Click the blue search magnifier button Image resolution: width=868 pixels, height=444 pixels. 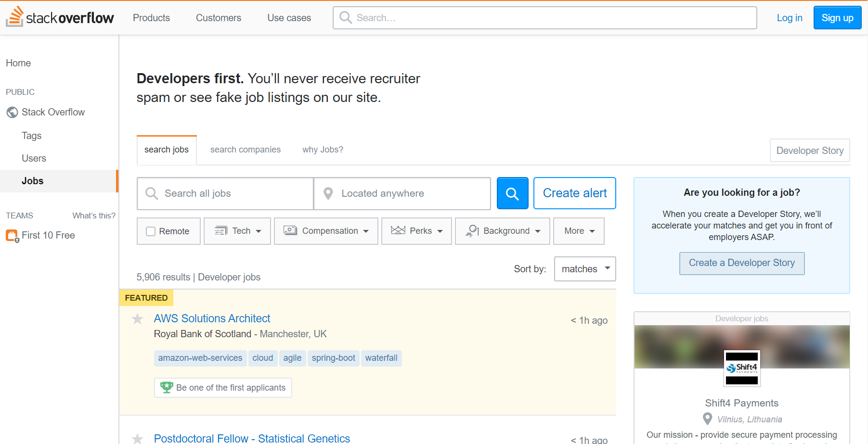(512, 193)
